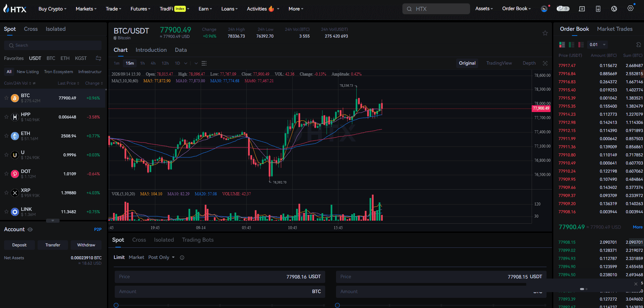Close the small popup near order book
Image resolution: width=644 pixels, height=308 pixels.
coord(636,284)
